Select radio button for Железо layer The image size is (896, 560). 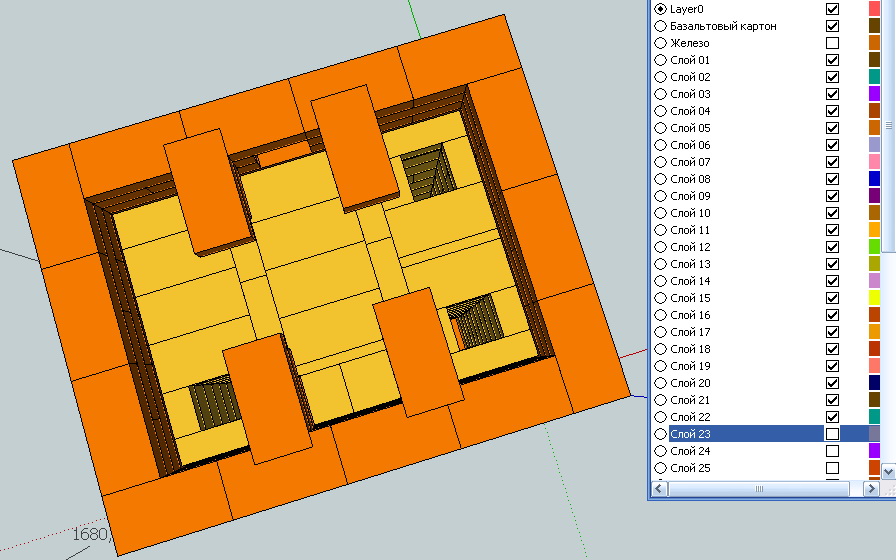click(660, 43)
